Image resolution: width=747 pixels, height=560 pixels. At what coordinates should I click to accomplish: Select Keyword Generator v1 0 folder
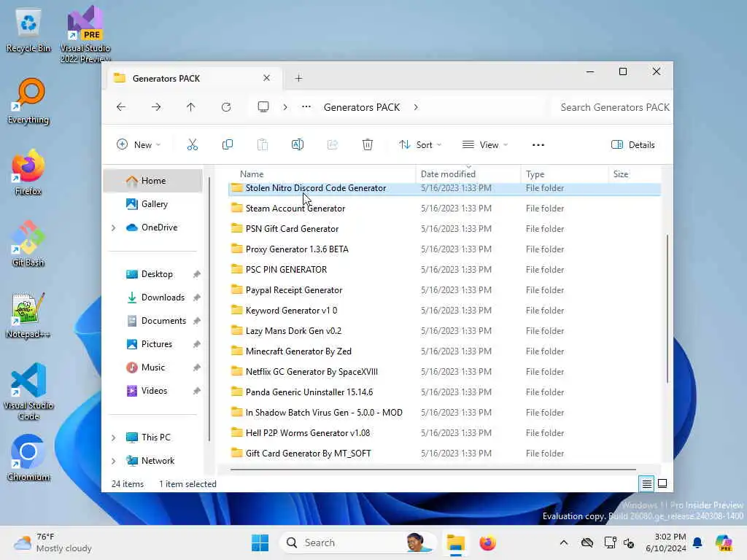[x=444, y=311]
